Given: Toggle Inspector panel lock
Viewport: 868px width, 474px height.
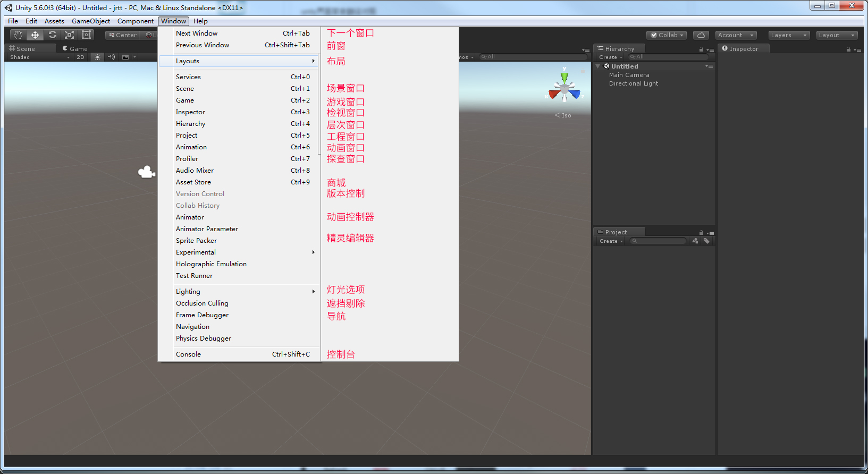Looking at the screenshot, I should [x=848, y=49].
